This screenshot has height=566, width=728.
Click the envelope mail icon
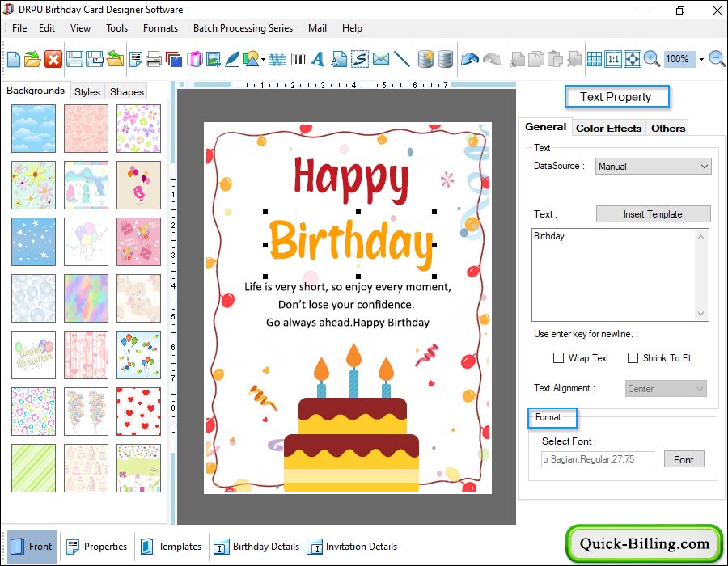point(381,59)
